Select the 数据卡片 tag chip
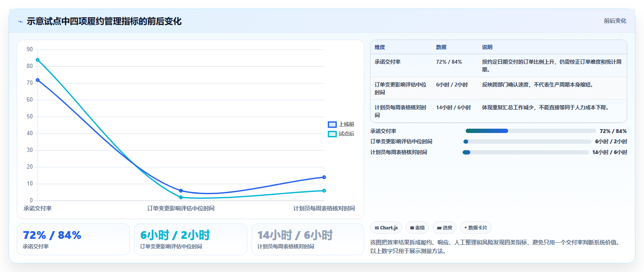The image size is (644, 272). tap(476, 228)
